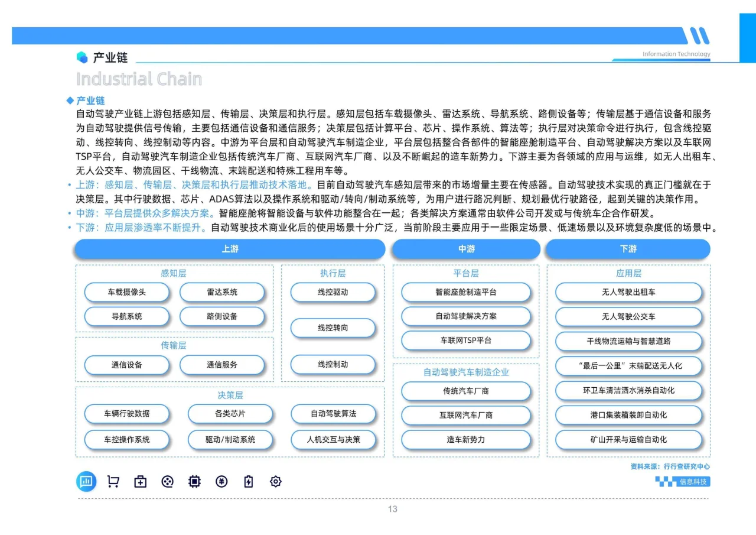Viewport: 756px width, 535px height.
Task: Click the 资料来源：行行查研究中心 source note
Action: (670, 466)
